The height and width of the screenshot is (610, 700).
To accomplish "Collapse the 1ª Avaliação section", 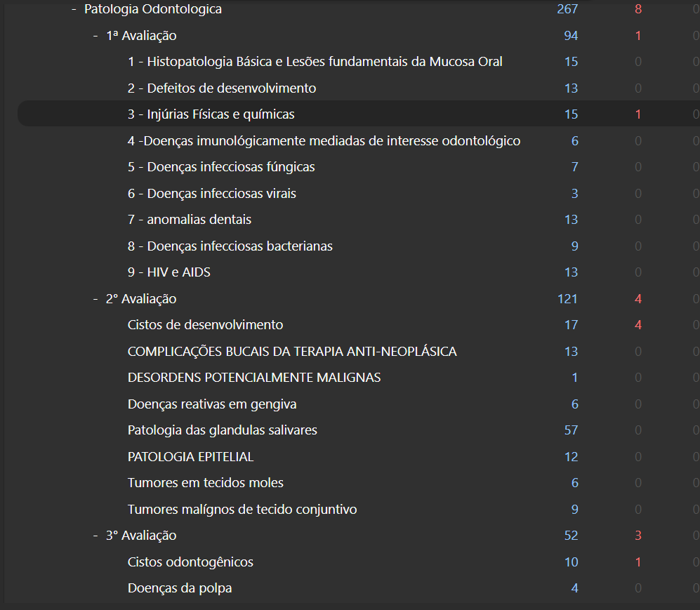I will click(x=94, y=35).
